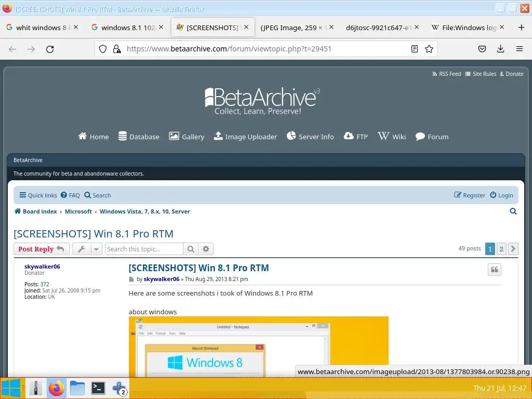Bookmark this page with the star

tap(429, 49)
